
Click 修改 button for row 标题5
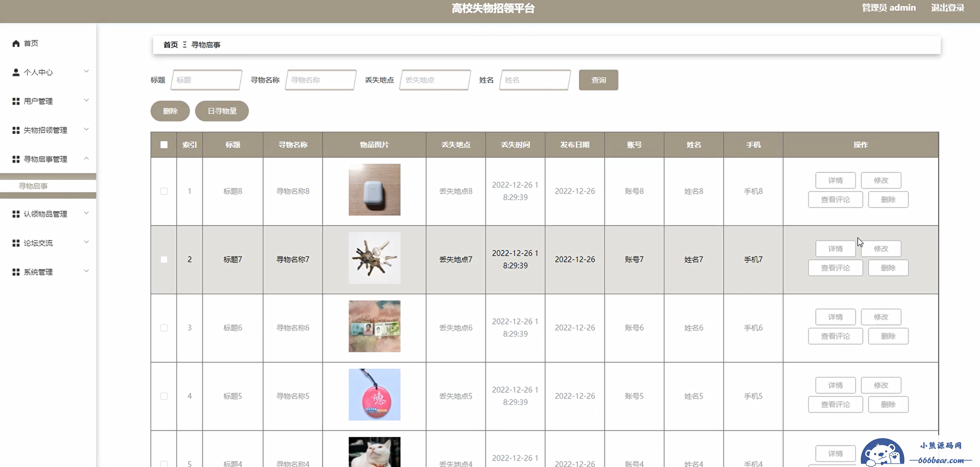click(881, 385)
